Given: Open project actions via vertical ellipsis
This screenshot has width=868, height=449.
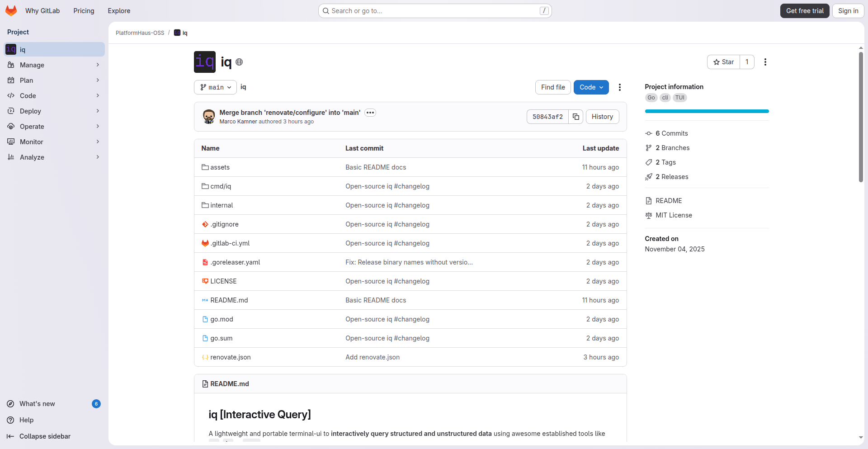Looking at the screenshot, I should [x=765, y=62].
